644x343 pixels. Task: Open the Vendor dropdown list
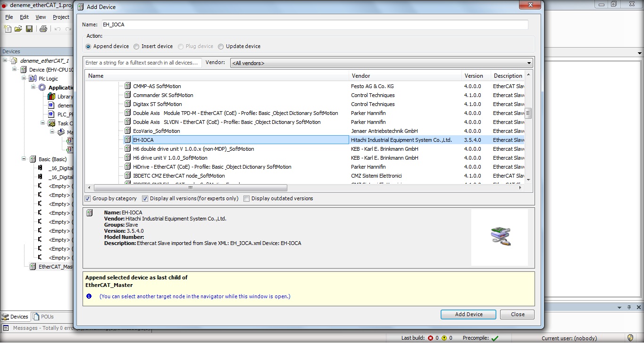point(529,63)
